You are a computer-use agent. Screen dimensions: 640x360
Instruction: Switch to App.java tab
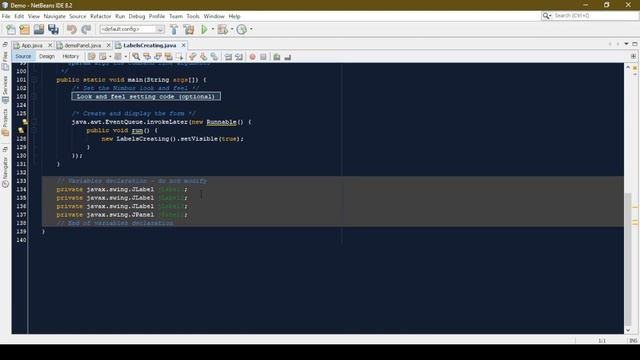pos(31,45)
